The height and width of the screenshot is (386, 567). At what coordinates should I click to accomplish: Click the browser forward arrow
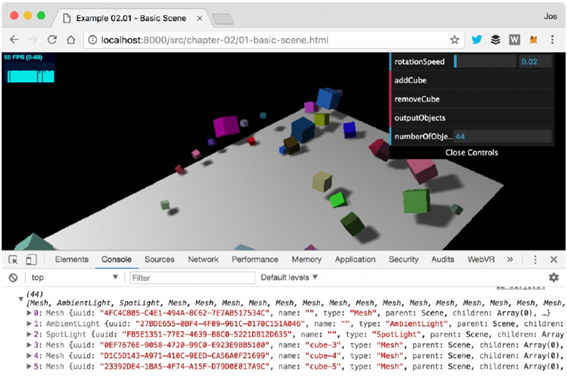click(33, 39)
